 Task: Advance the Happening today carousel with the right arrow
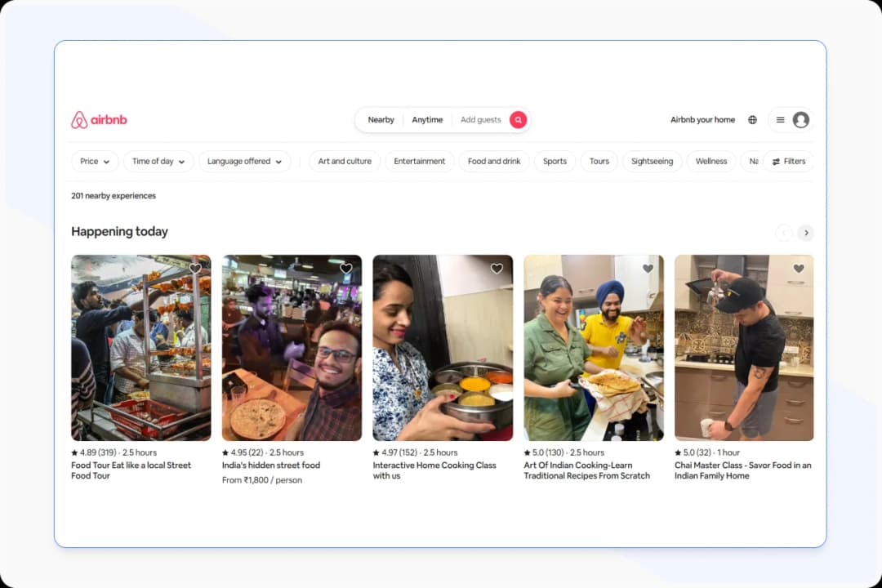coord(806,233)
